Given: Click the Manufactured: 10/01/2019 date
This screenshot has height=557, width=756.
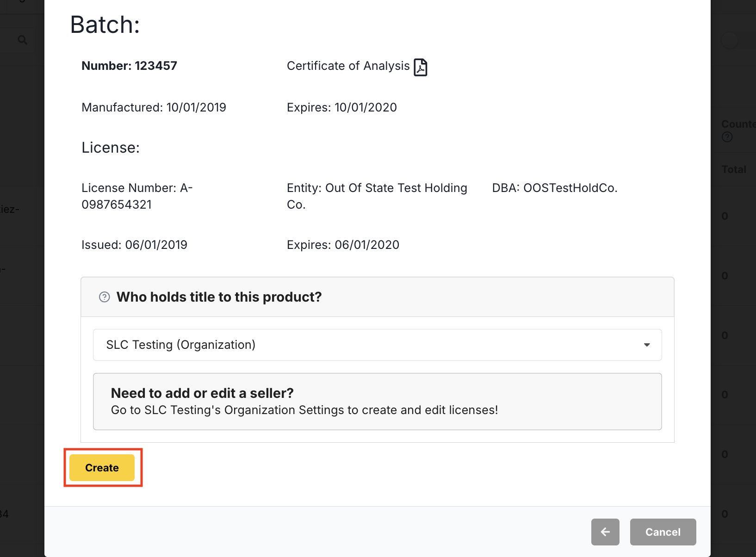Looking at the screenshot, I should 154,108.
